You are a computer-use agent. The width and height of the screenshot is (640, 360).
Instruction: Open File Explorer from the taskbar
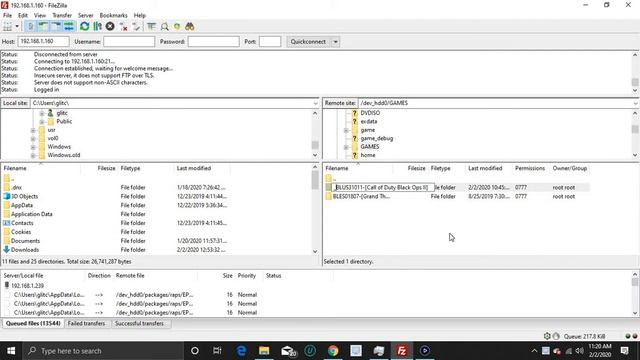point(264,351)
